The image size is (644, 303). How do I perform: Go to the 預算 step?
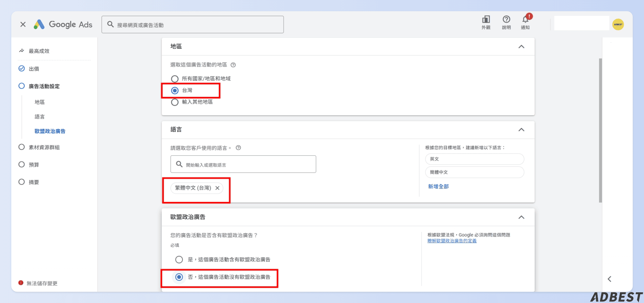pyautogui.click(x=34, y=165)
